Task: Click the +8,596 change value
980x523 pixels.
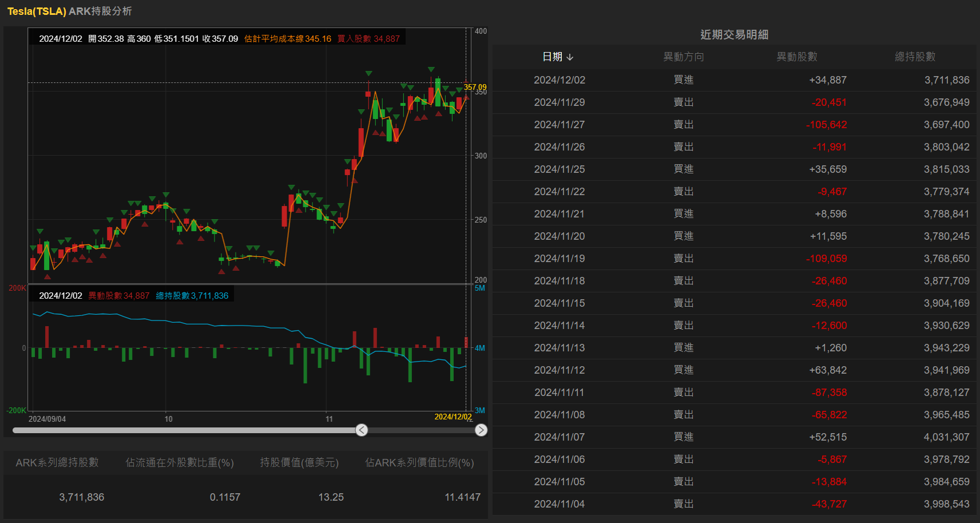Action: tap(831, 214)
